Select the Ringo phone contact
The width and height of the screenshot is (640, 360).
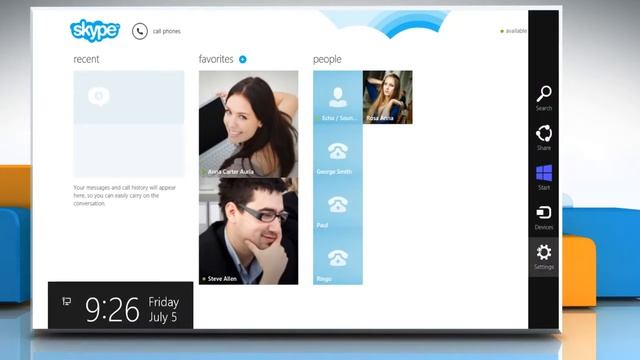click(x=338, y=258)
